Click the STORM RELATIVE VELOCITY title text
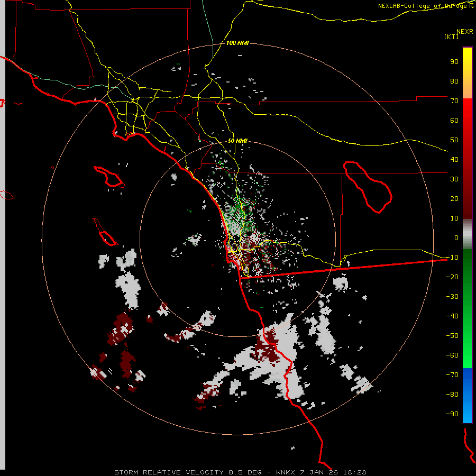Screen dimensions: 476x476 169,472
